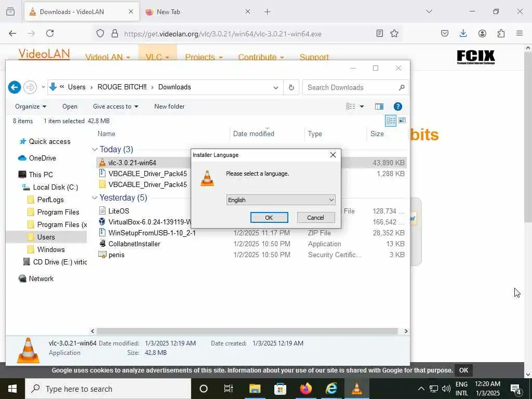This screenshot has width=532, height=399.
Task: Open the Support link on website
Action: (x=314, y=57)
